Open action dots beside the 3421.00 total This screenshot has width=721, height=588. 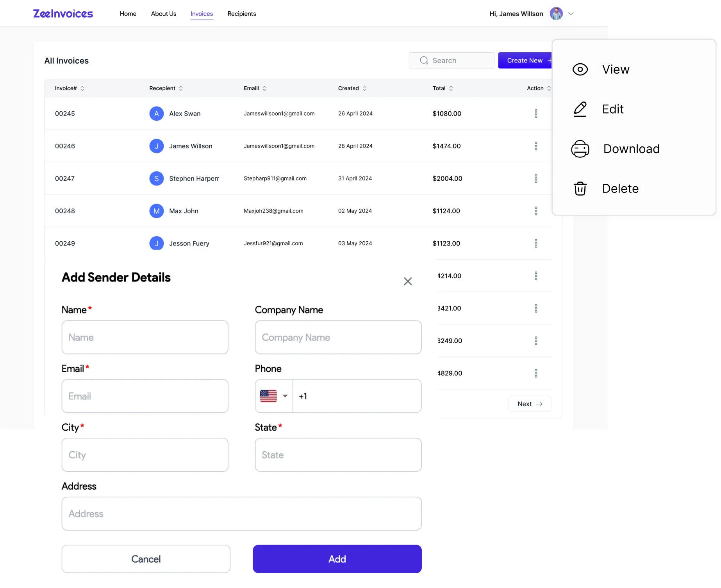coord(536,308)
